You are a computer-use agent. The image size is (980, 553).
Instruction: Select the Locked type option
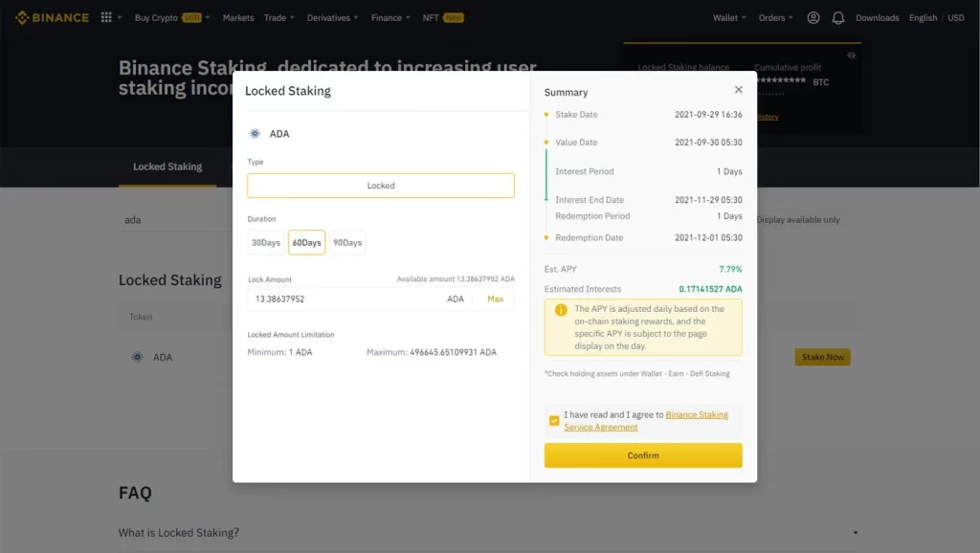click(x=381, y=186)
